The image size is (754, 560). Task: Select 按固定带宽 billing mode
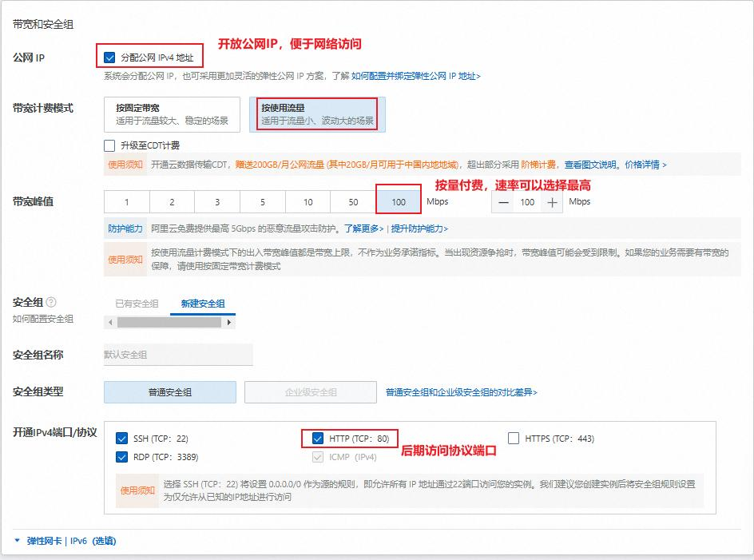(173, 114)
